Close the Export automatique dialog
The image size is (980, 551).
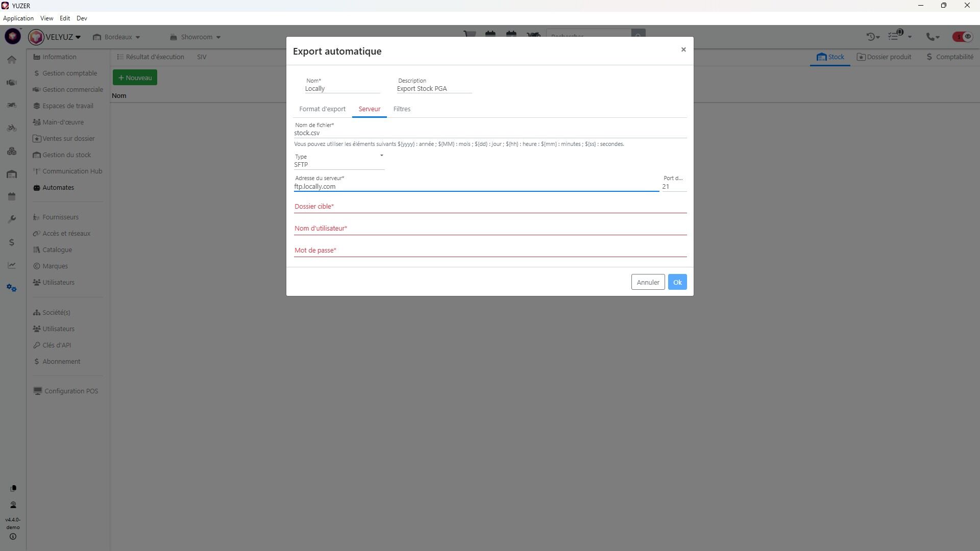(x=683, y=49)
